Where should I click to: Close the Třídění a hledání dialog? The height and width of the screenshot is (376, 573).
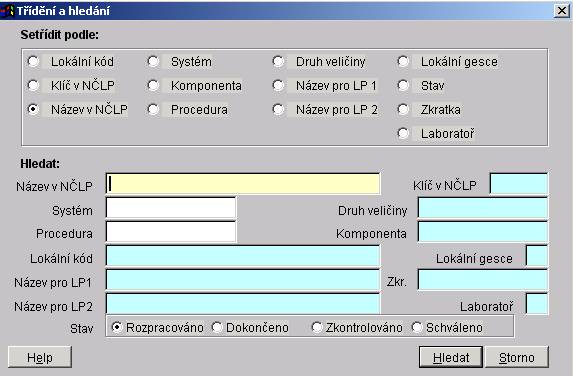click(562, 11)
